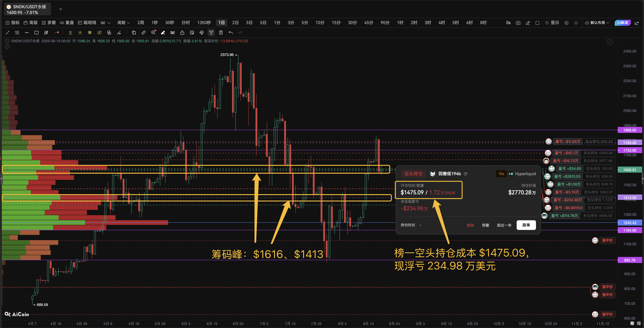Click the 992.78 purple price level tag
Screen dimensions: 644x328
(630, 260)
